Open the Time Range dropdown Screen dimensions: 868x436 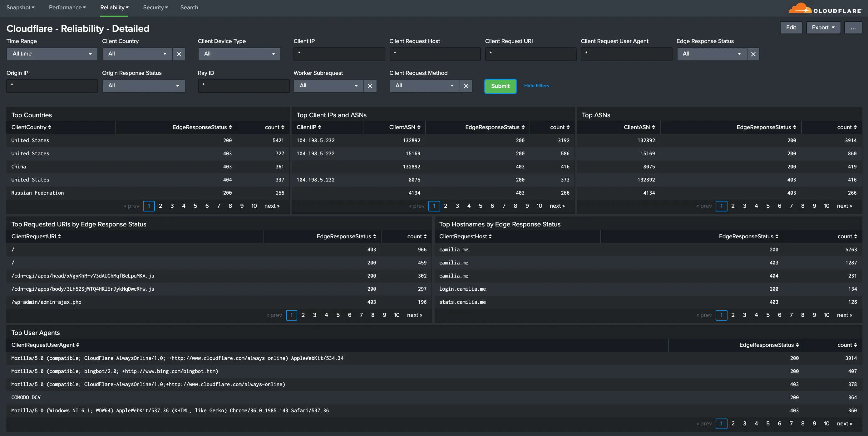coord(52,54)
